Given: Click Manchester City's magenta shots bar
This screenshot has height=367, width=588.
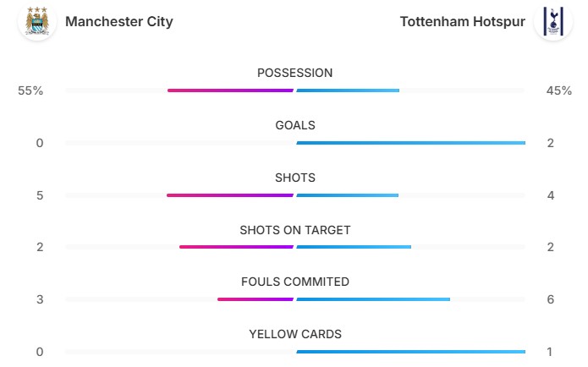Looking at the screenshot, I should (229, 195).
